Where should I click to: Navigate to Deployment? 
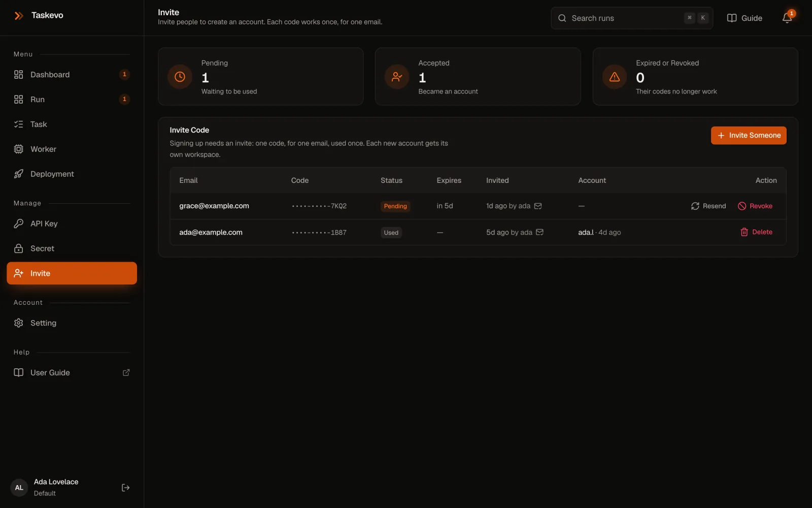pos(72,174)
